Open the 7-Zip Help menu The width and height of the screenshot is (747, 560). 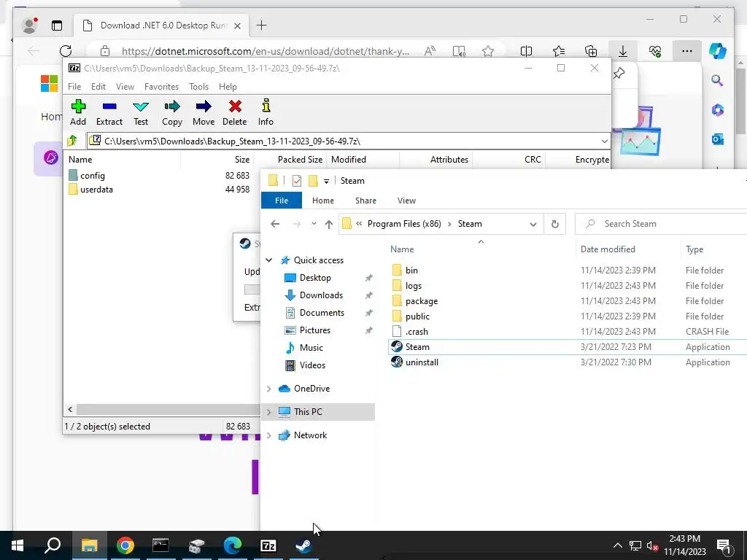(x=228, y=87)
